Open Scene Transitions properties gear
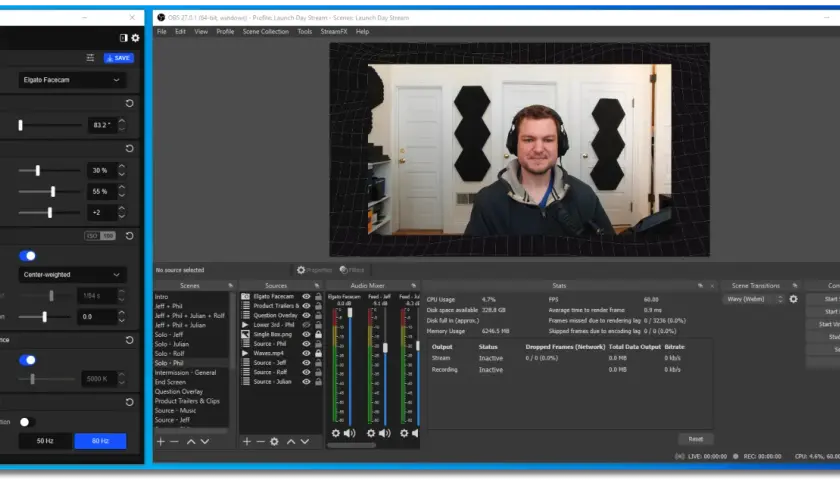 (x=793, y=299)
